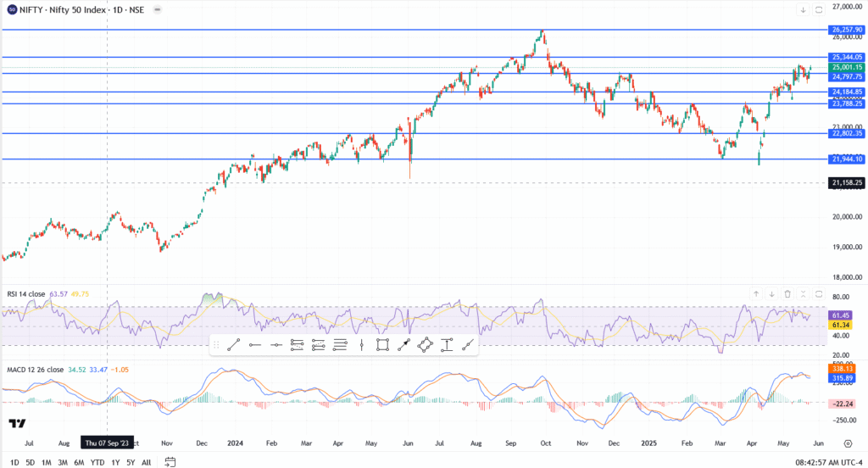Select the Extended Line drawing tool

[x=468, y=345]
